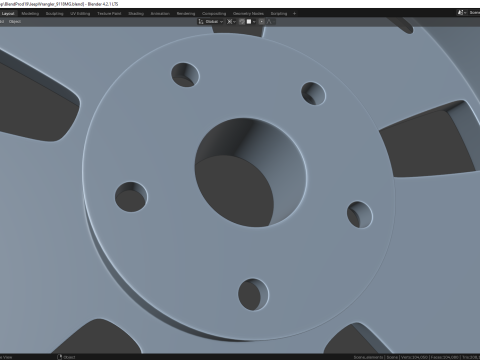Open the pivot point dropdown
This screenshot has width=480, height=360.
pyautogui.click(x=231, y=22)
